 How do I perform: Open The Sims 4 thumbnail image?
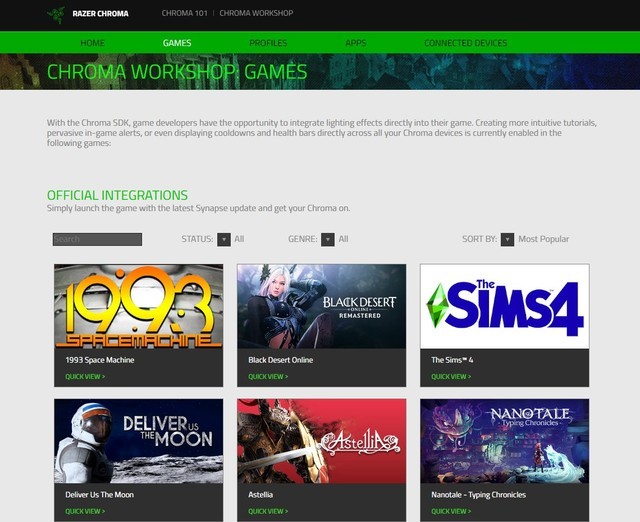(x=505, y=307)
